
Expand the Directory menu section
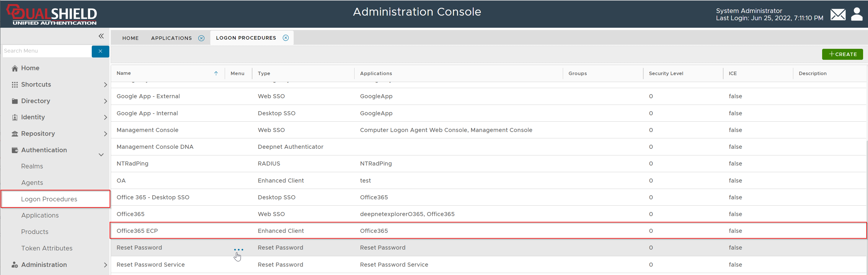coord(105,101)
